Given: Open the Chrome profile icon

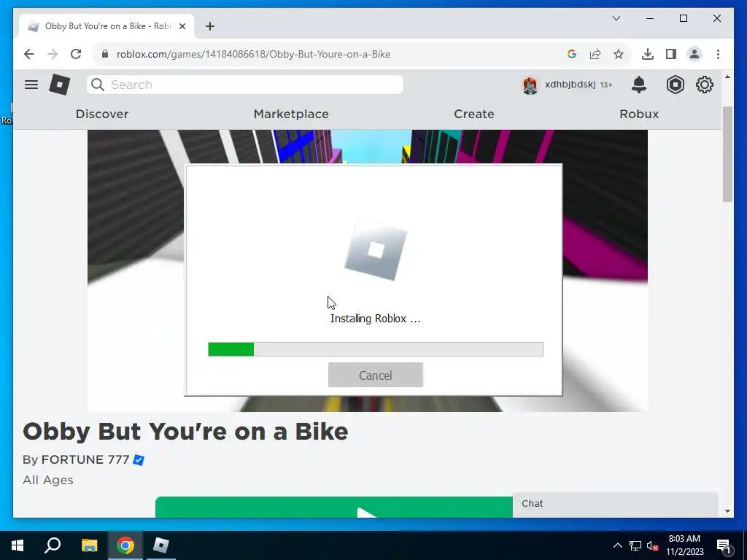Looking at the screenshot, I should pos(694,54).
